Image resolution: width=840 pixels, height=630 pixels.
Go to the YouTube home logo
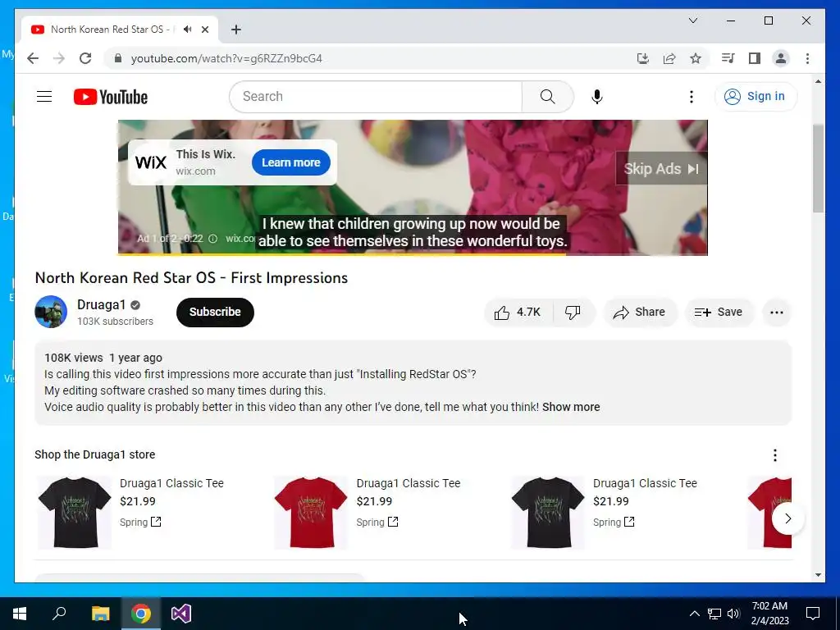click(111, 97)
